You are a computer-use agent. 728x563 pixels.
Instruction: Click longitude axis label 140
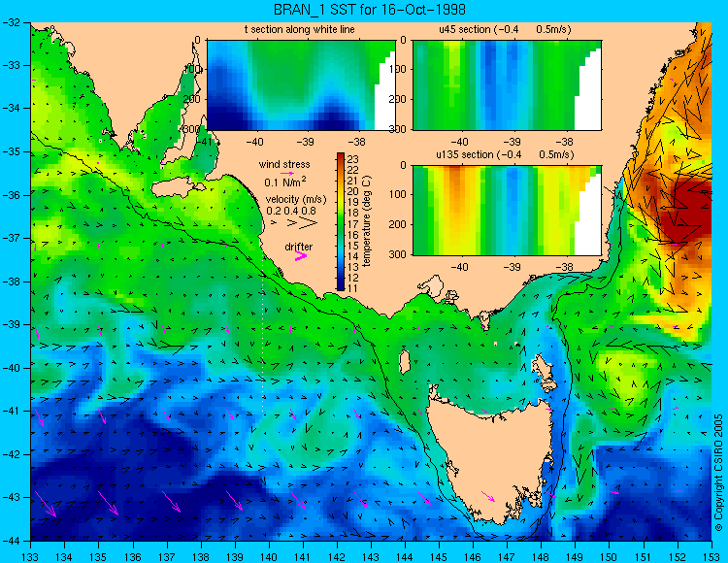[269, 555]
